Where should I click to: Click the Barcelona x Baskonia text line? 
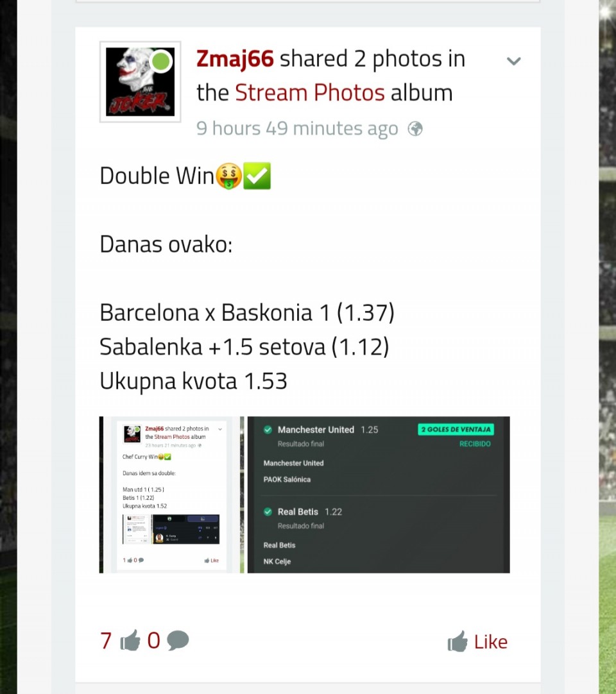[x=246, y=313]
